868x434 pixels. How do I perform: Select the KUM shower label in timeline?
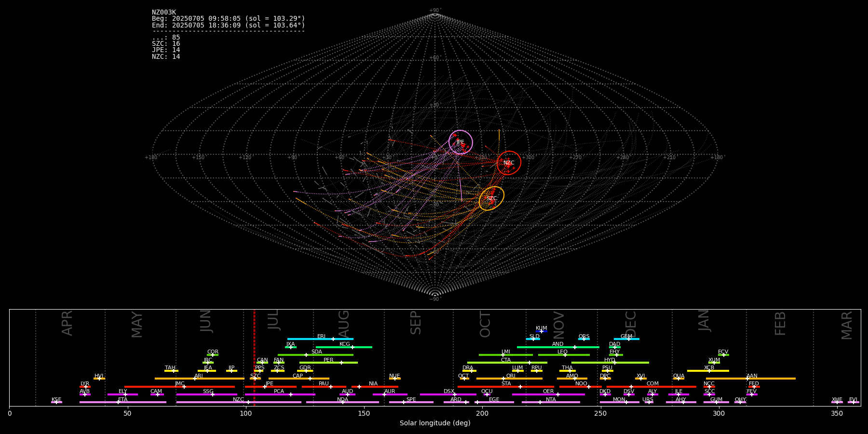[542, 328]
